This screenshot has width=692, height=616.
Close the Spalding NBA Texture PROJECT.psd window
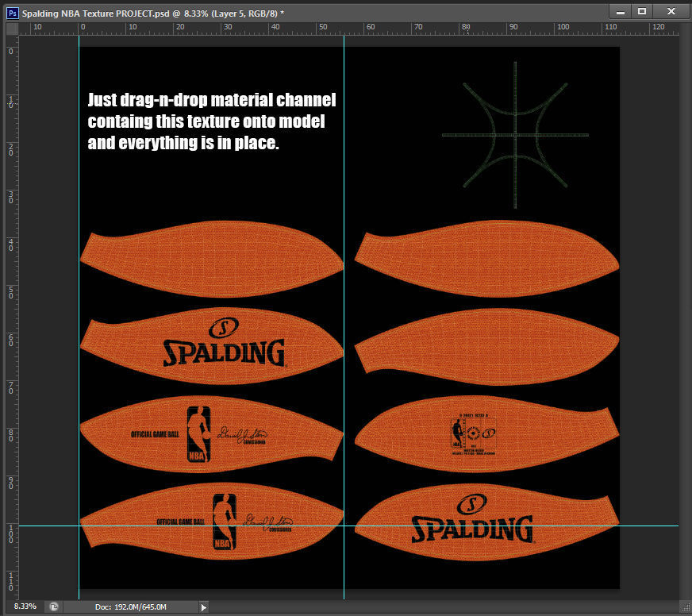pos(671,11)
